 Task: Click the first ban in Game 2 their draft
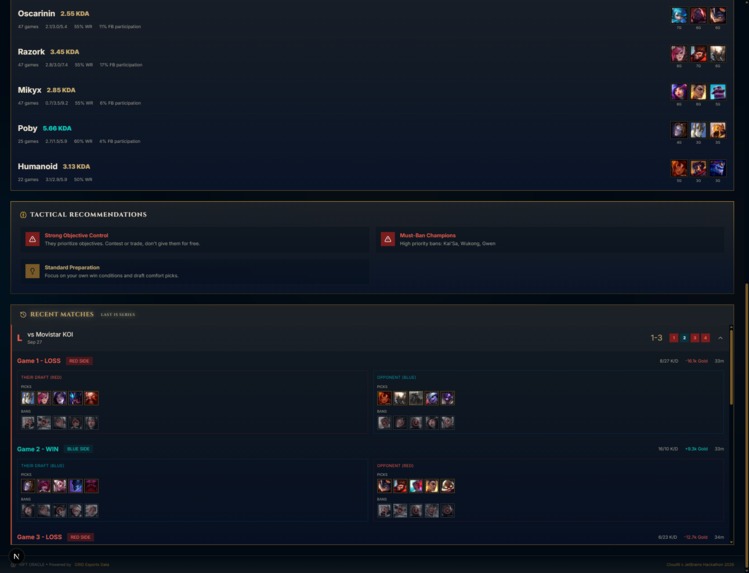coord(28,510)
